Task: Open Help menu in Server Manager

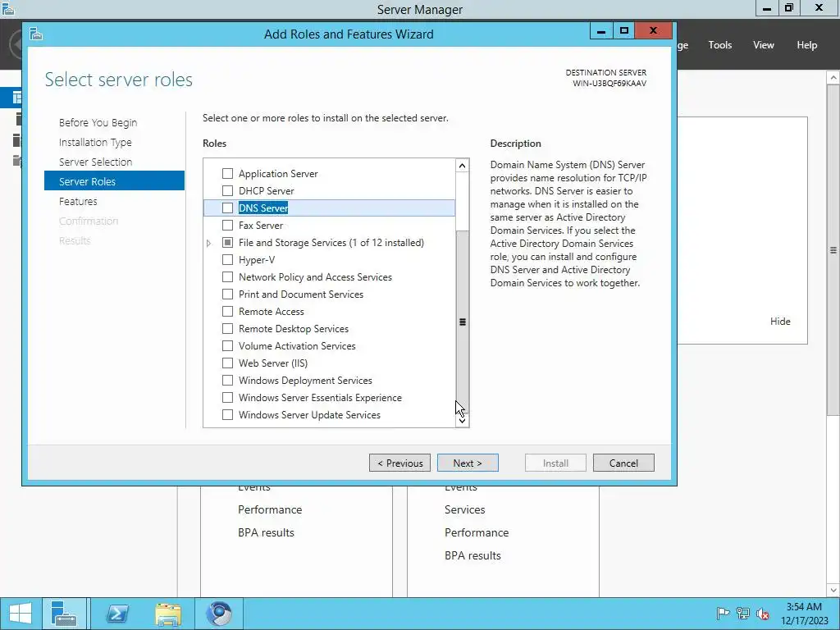Action: click(807, 45)
